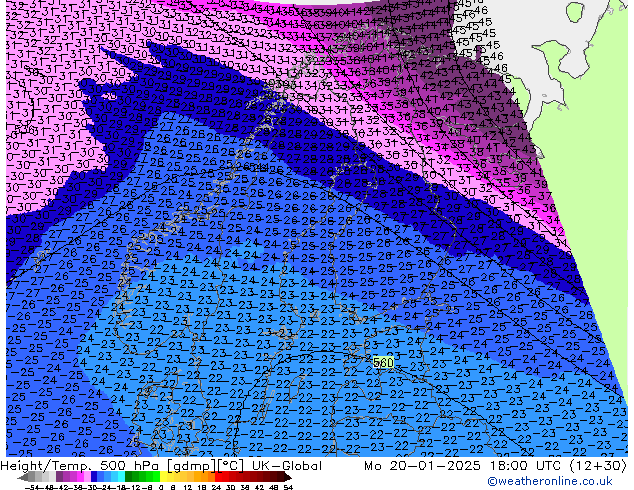Pick the yellow swatch in the temperature legend
Image resolution: width=634 pixels, height=490 pixels.
point(163,477)
